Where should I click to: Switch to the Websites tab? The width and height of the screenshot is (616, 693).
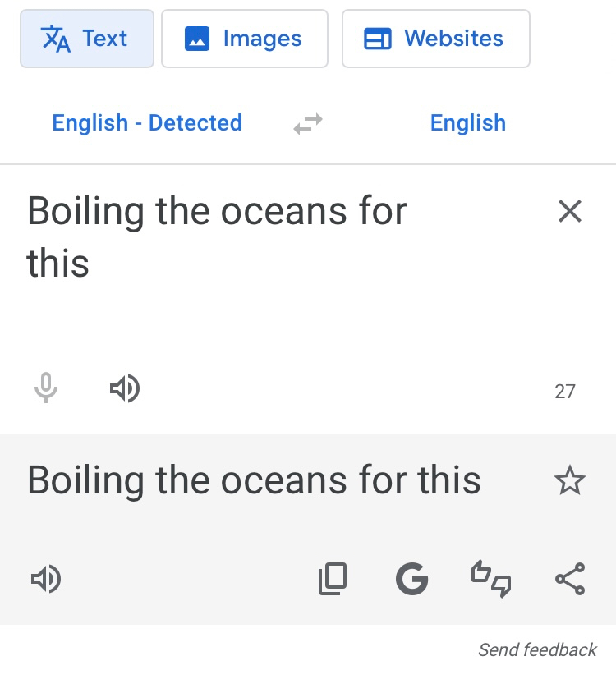(435, 39)
